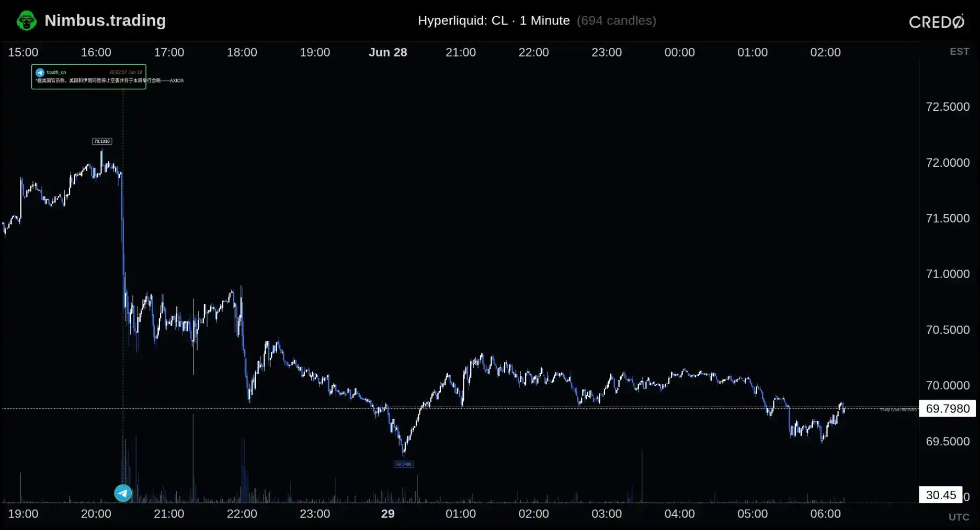Click the Telegram marker on the volume axis
The image size is (980, 530).
pyautogui.click(x=123, y=493)
